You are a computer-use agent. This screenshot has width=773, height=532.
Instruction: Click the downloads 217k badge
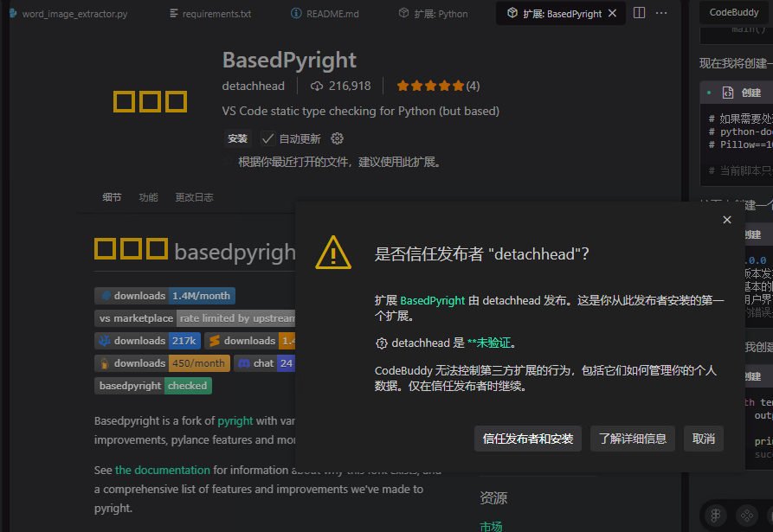tap(147, 341)
